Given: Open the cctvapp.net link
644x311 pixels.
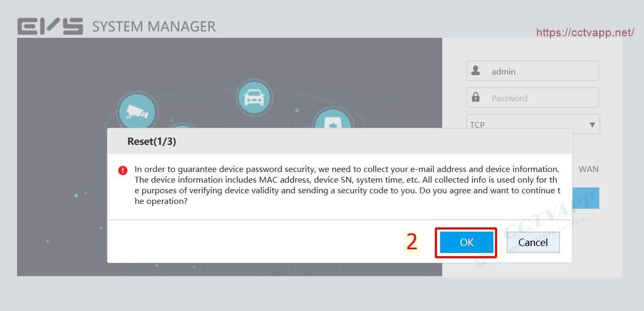Looking at the screenshot, I should [x=584, y=32].
